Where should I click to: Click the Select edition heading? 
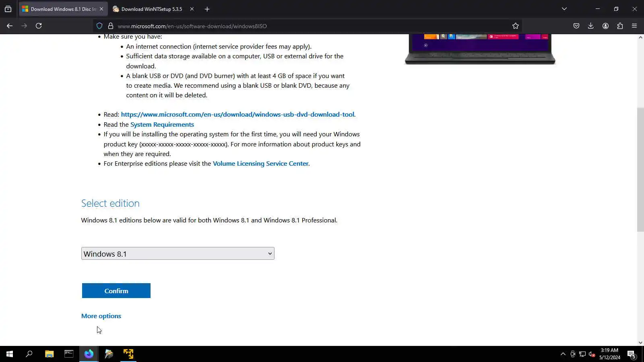coord(110,203)
